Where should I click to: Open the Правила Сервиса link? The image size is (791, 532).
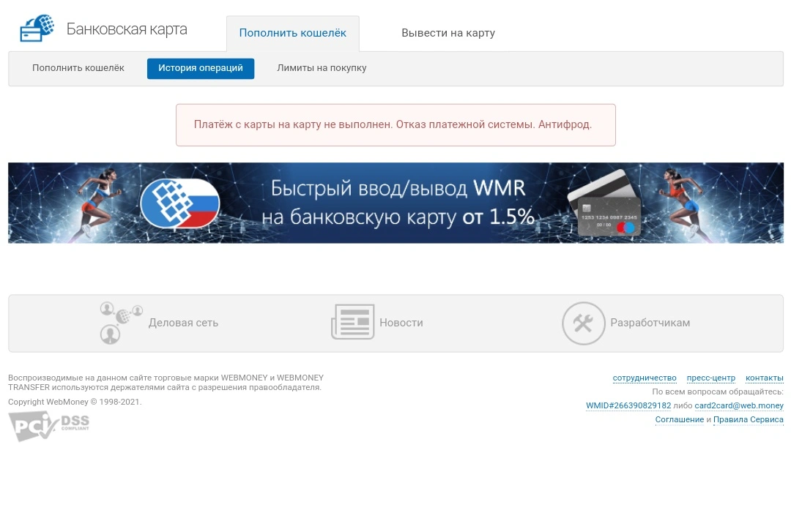748,419
